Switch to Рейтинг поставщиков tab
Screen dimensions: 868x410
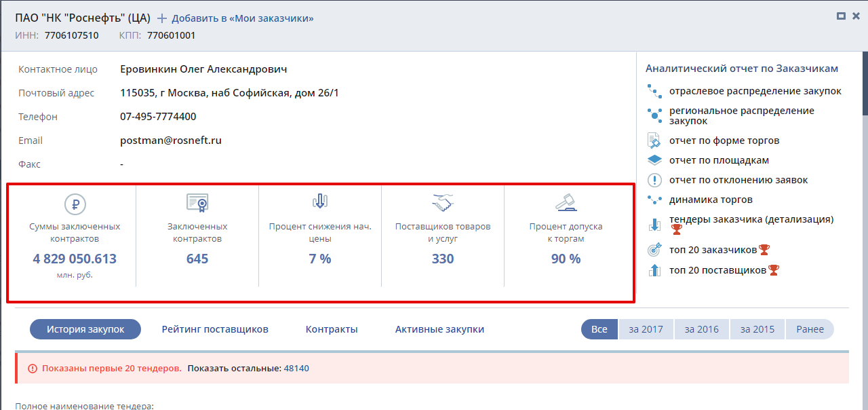point(215,329)
